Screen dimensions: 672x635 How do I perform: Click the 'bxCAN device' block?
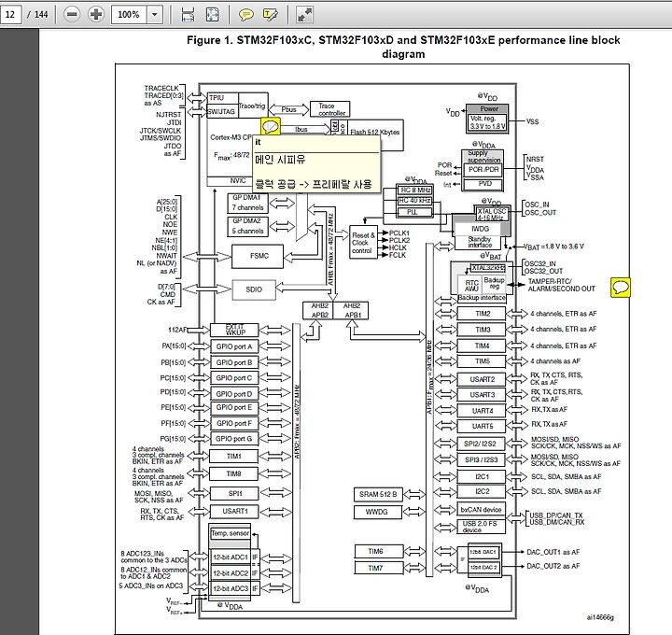pos(481,509)
